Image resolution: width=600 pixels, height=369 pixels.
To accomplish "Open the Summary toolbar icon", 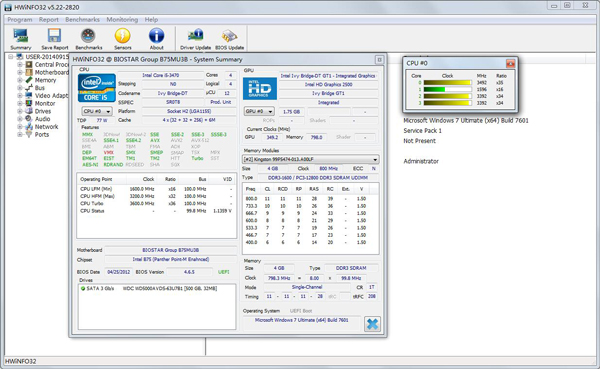I will click(21, 36).
